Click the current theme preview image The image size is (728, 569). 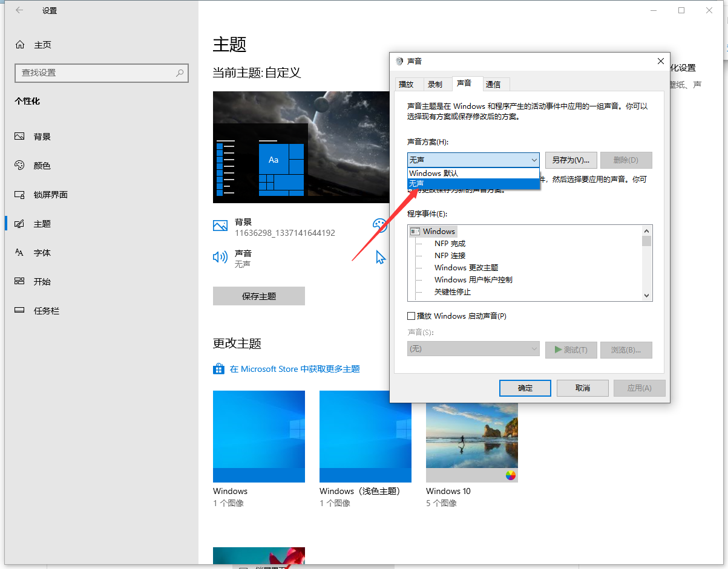coord(301,148)
